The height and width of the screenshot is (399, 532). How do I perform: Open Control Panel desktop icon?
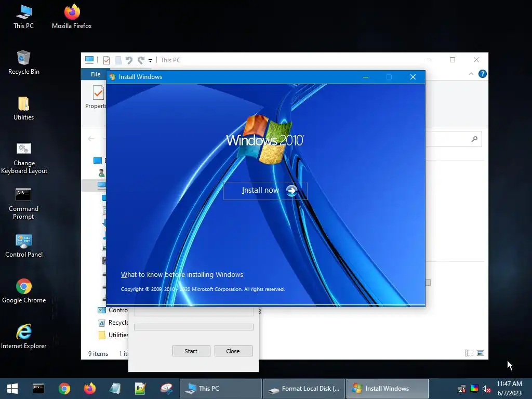(x=24, y=246)
